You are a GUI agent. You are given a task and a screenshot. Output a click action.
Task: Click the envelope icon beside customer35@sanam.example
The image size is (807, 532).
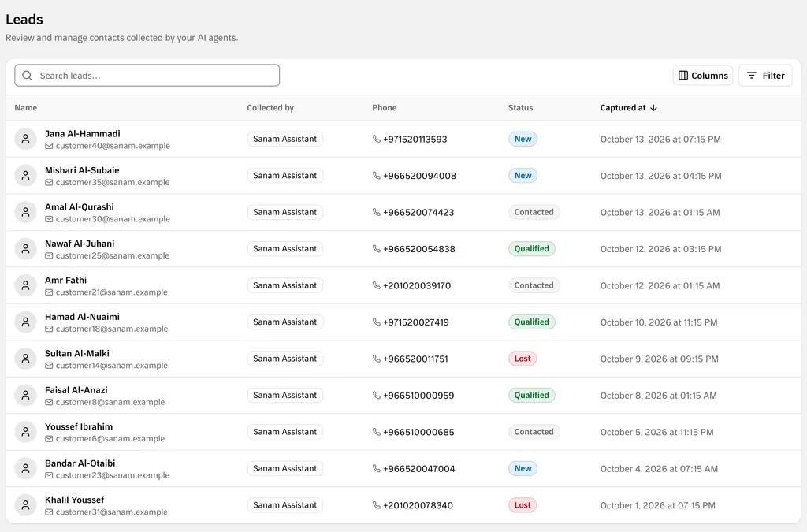pyautogui.click(x=49, y=183)
